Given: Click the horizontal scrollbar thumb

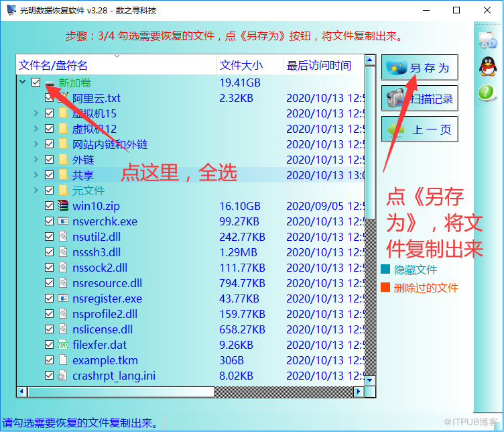Looking at the screenshot, I should (x=121, y=392).
